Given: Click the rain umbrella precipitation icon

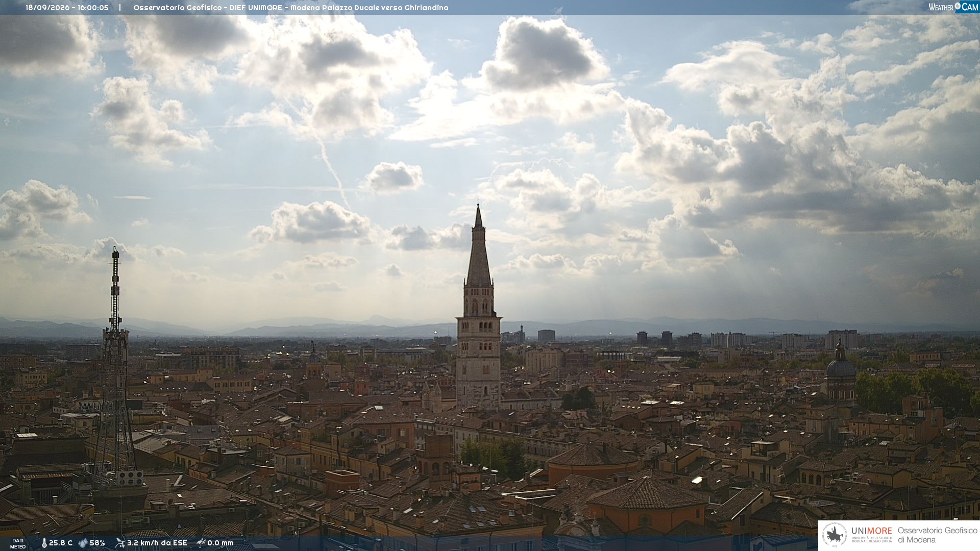Looking at the screenshot, I should pos(201,543).
